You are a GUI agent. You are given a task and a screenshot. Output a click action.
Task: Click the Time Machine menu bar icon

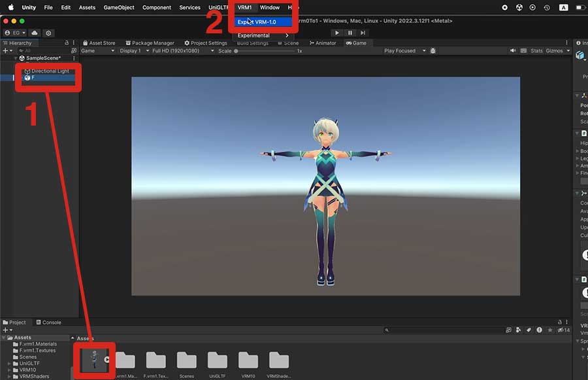click(x=547, y=7)
